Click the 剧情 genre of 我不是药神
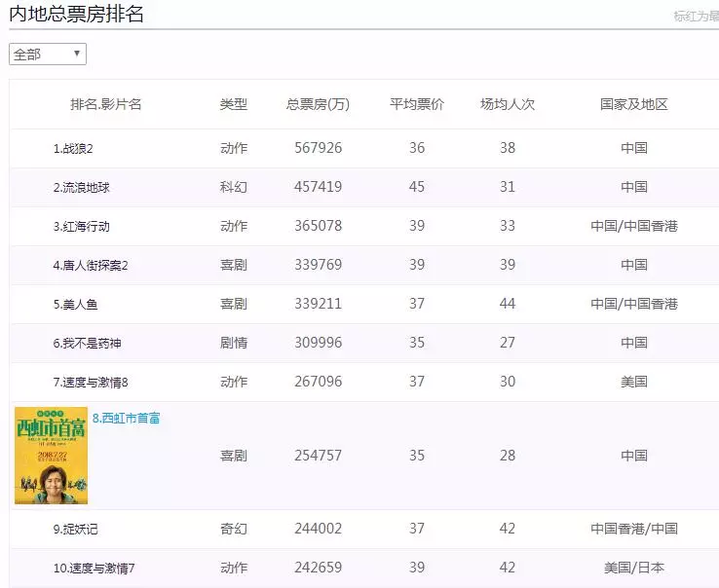This screenshot has height=588, width=719. click(234, 343)
